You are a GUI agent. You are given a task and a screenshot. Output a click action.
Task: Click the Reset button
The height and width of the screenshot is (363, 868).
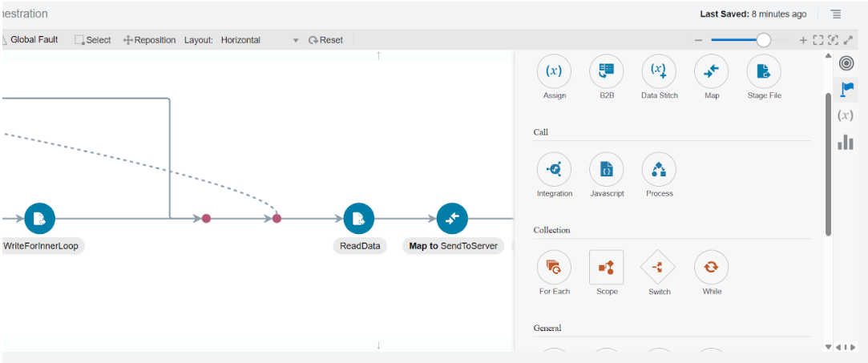325,40
